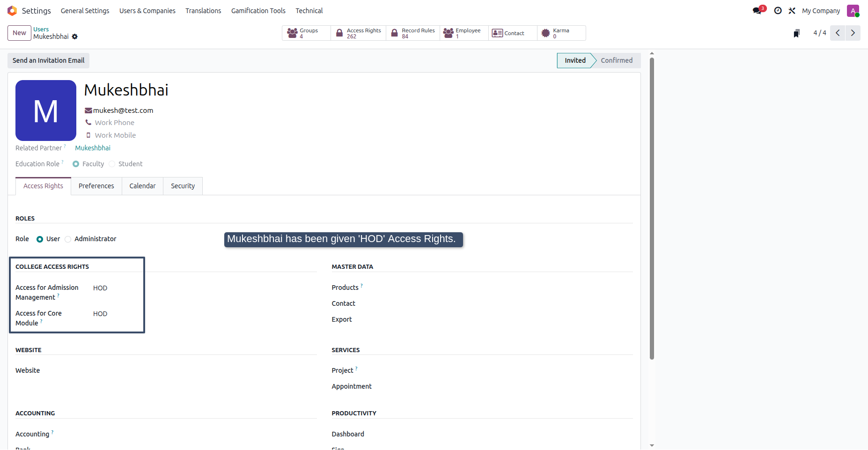The height and width of the screenshot is (450, 868).
Task: Click the large M avatar image
Action: pos(46,111)
